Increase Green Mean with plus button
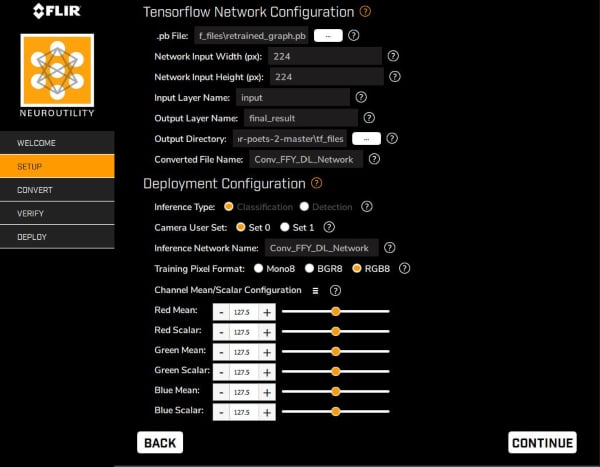The height and width of the screenshot is (467, 600). tap(267, 352)
